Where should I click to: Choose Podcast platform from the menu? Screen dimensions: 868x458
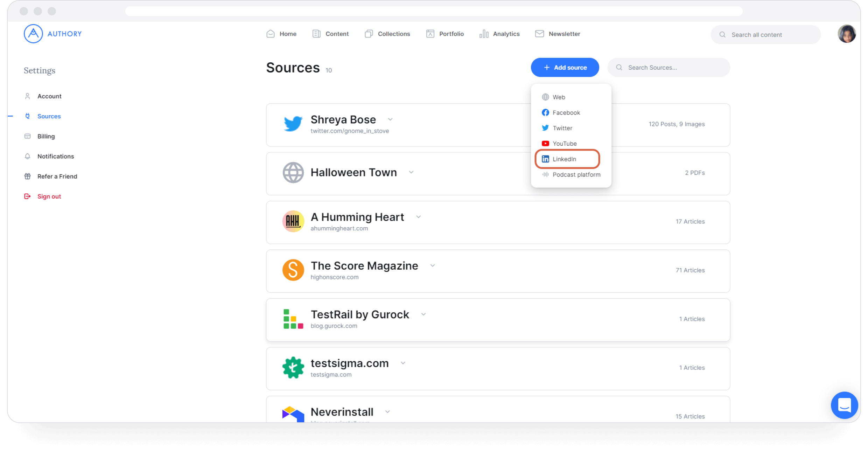point(571,174)
